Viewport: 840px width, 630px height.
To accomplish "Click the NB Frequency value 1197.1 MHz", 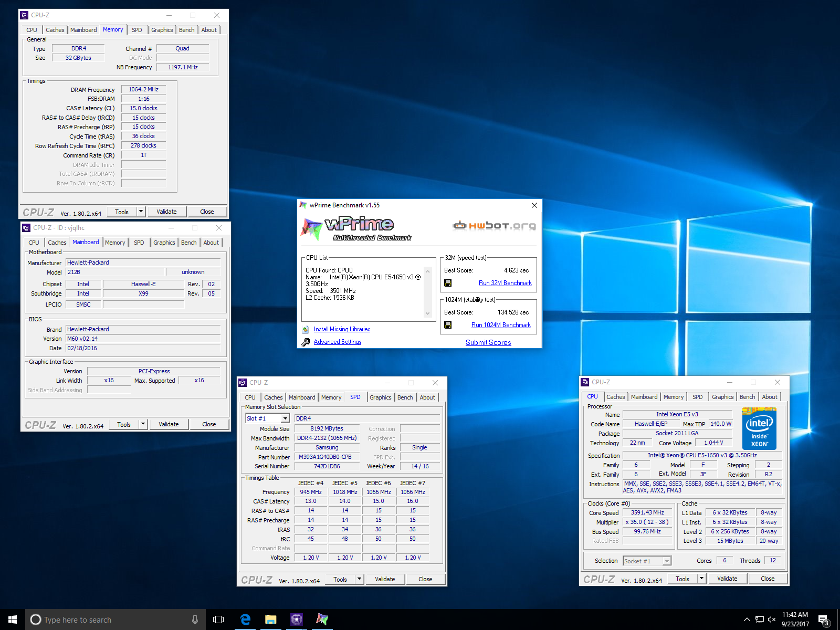I will pos(183,67).
